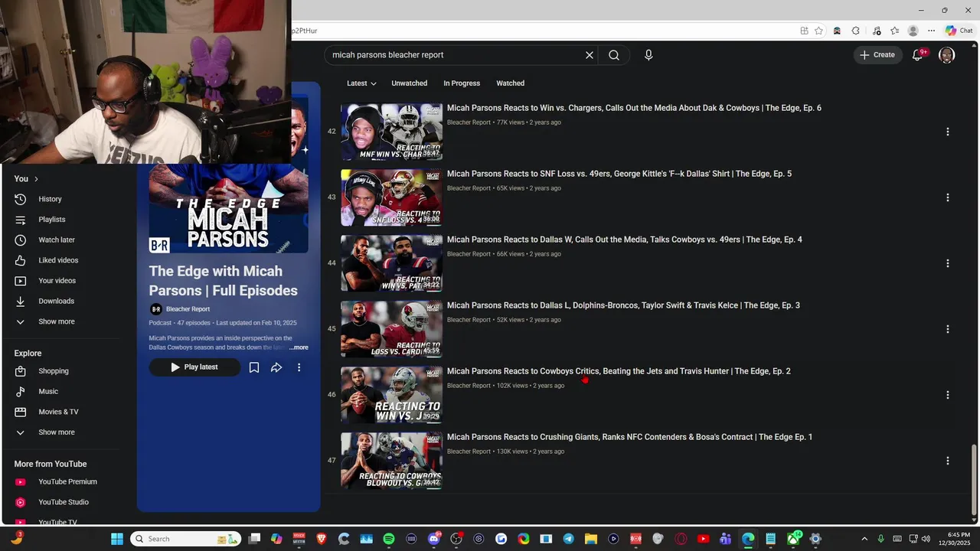The image size is (980, 551).
Task: Open Movies & TV in sidebar
Action: click(x=58, y=412)
